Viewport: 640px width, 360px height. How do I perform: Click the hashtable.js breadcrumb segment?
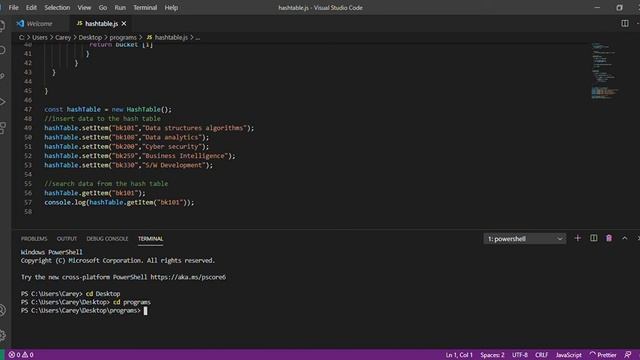[167, 37]
